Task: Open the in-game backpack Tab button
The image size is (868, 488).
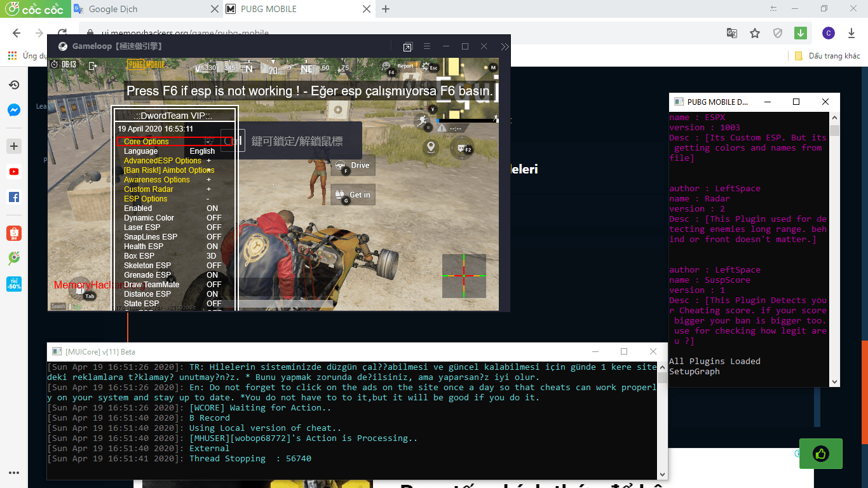Action: pos(81,290)
